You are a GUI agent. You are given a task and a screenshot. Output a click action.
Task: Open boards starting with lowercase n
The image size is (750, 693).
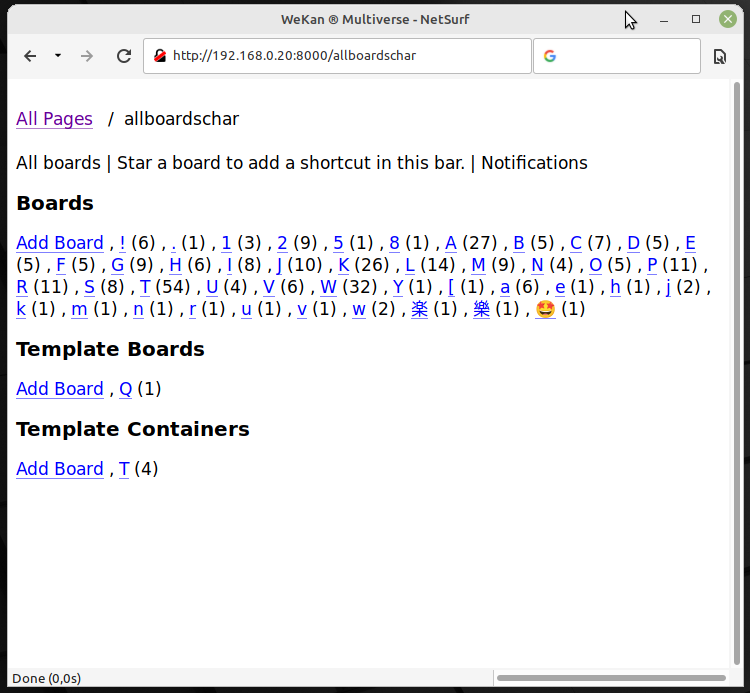(138, 309)
